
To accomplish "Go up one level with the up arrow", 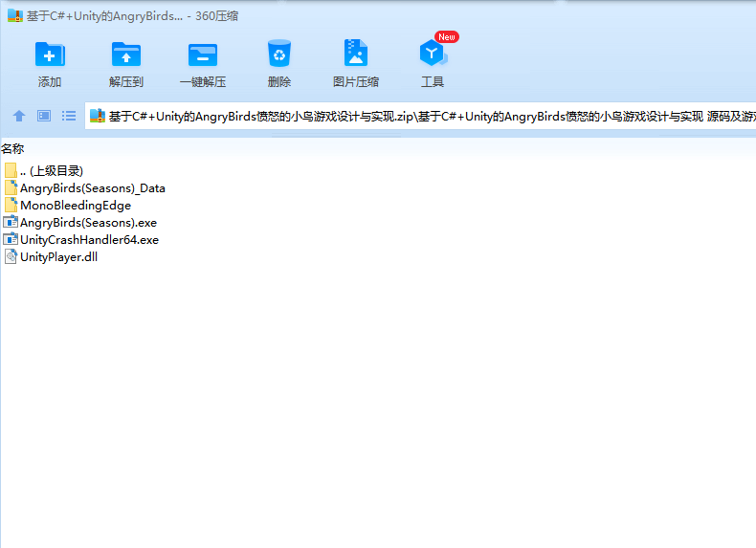I will coord(19,116).
